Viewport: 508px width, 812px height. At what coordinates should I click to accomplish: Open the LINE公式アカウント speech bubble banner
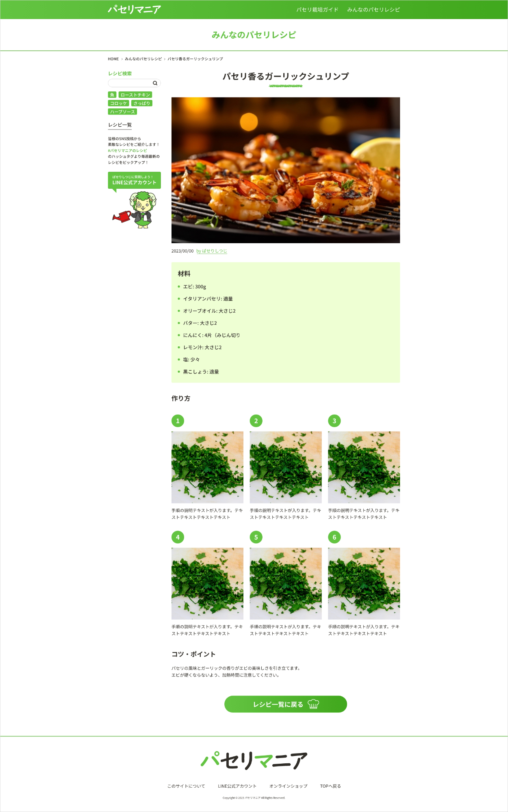[x=135, y=180]
